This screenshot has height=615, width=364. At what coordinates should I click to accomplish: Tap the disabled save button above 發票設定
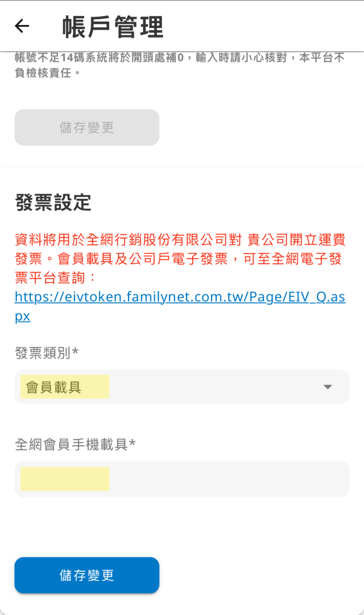(x=86, y=128)
